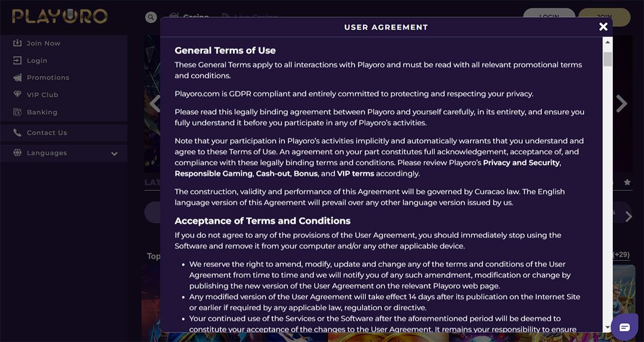
Task: Open the Banking icon in sidebar
Action: coord(17,112)
